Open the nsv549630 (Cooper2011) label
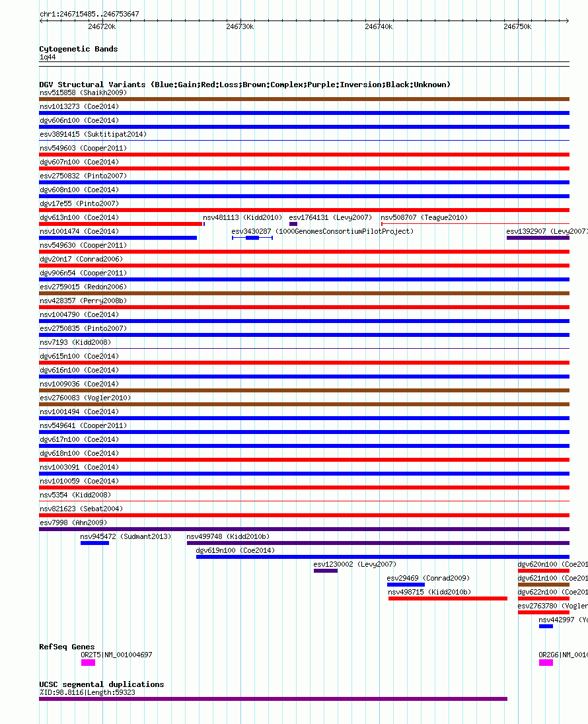588x724 pixels. tap(83, 245)
